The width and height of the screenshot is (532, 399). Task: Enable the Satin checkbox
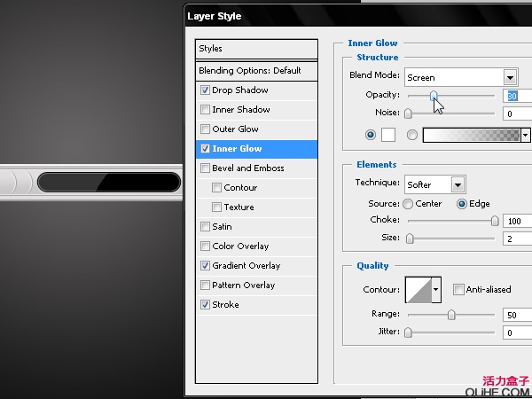205,227
